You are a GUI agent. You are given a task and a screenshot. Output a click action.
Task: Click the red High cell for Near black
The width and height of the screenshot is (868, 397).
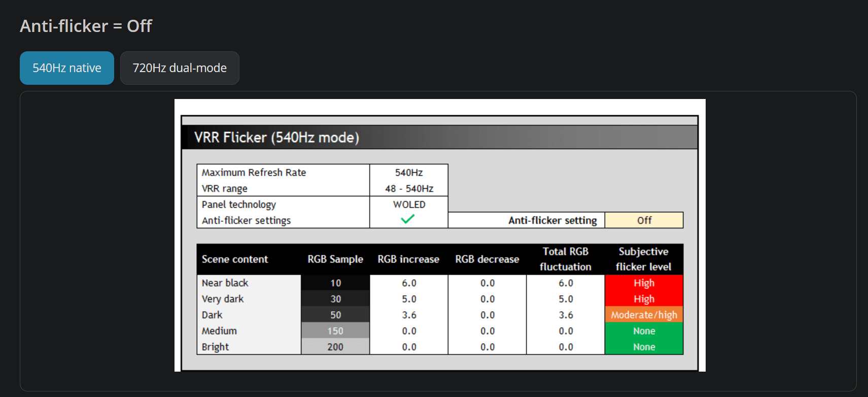click(x=644, y=283)
